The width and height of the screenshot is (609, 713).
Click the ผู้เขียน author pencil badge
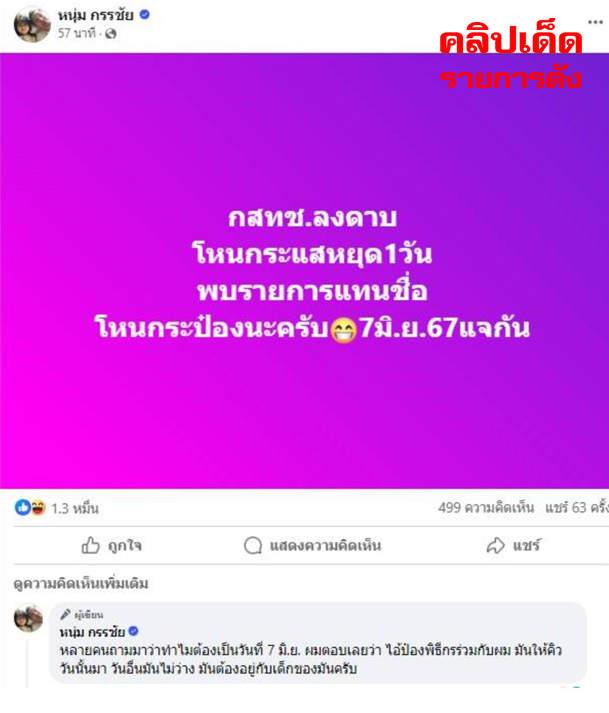point(82,615)
